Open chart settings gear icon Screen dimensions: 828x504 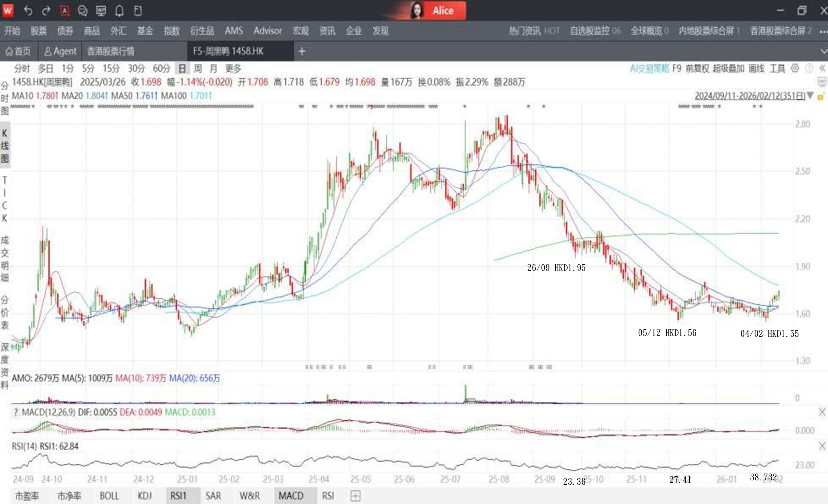click(794, 69)
